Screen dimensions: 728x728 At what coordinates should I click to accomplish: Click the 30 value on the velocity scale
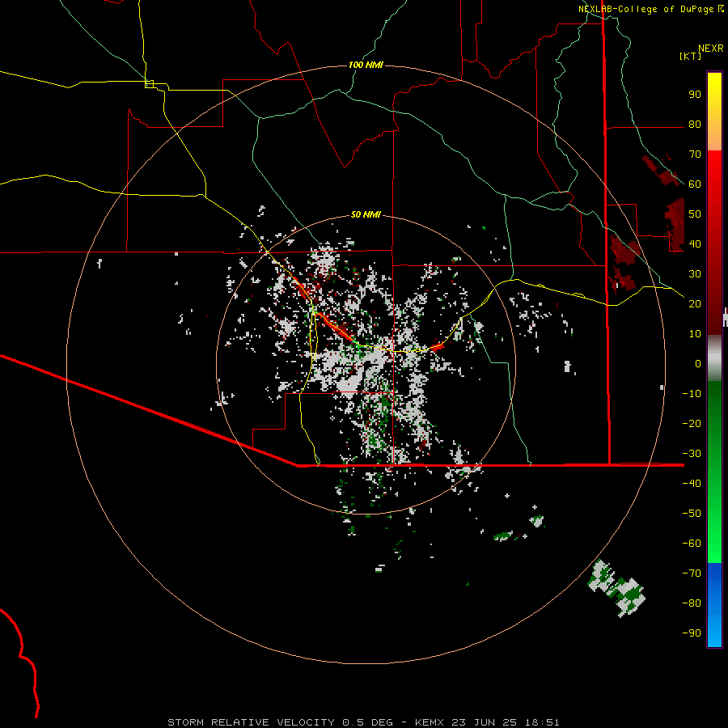point(695,274)
